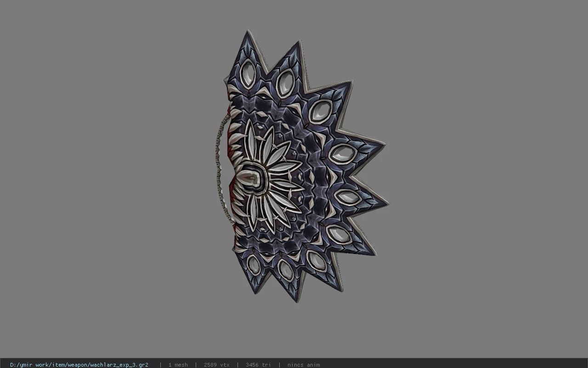Click the 'nincs anim' status entry
588x368 pixels.
pos(304,365)
